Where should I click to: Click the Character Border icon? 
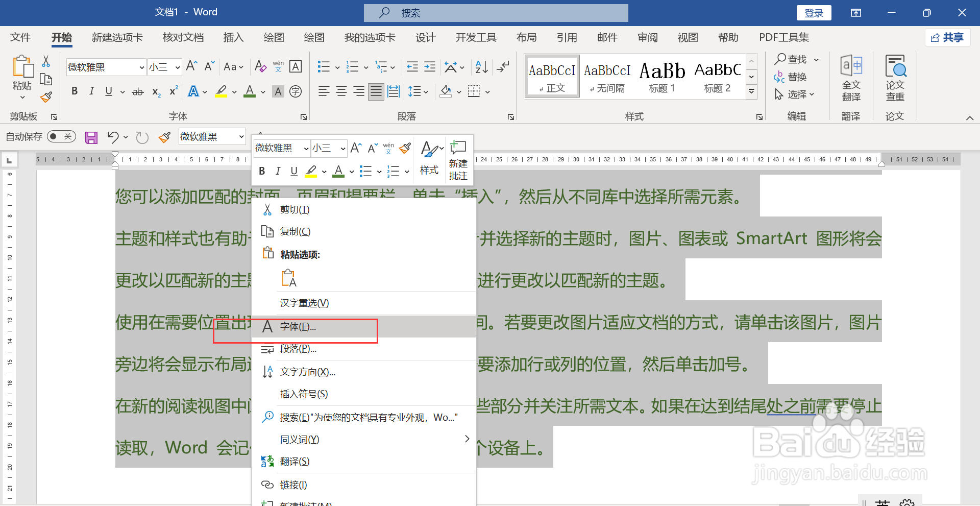coord(296,66)
